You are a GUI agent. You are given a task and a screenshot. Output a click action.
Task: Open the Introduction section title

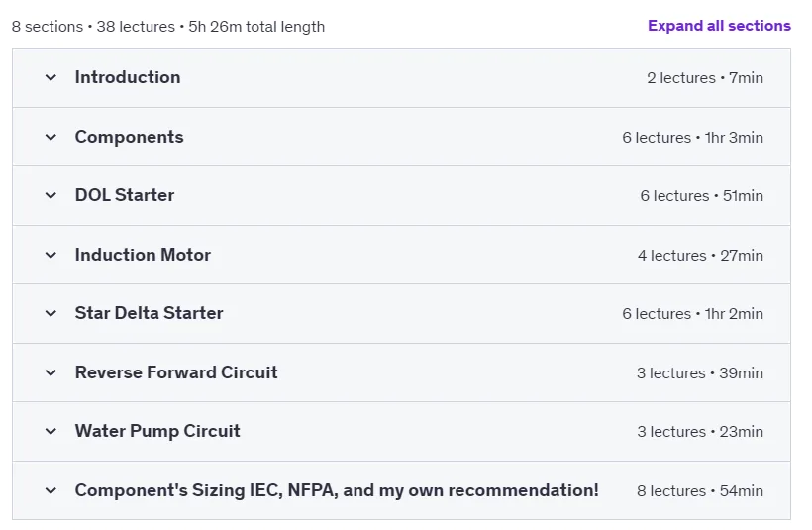[128, 77]
